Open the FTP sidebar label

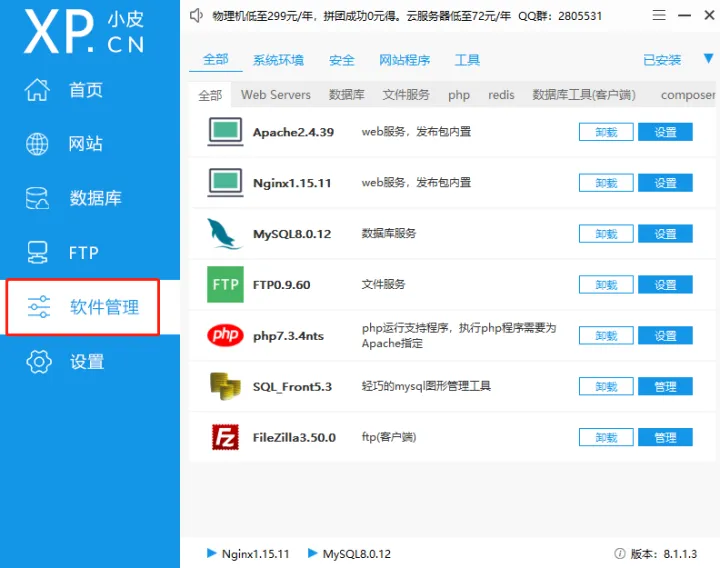pyautogui.click(x=84, y=253)
